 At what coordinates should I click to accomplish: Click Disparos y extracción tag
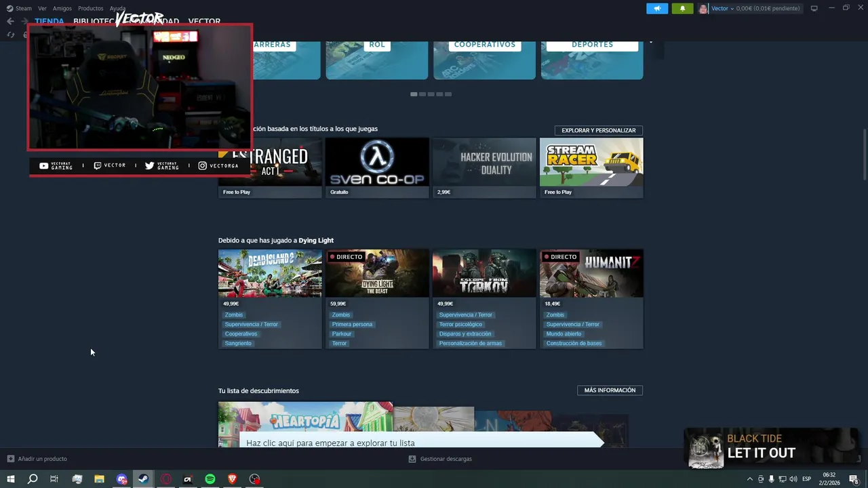465,333
